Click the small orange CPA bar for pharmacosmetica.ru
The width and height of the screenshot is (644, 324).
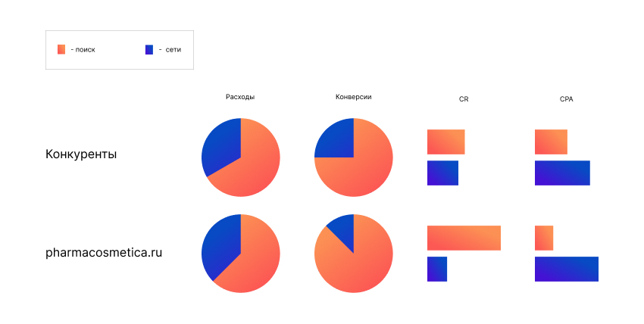[544, 238]
